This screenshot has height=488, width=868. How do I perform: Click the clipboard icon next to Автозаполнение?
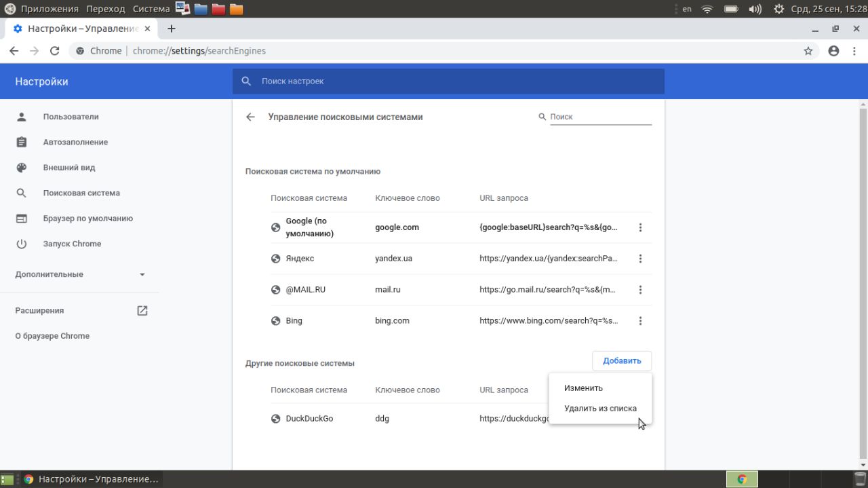tap(22, 142)
